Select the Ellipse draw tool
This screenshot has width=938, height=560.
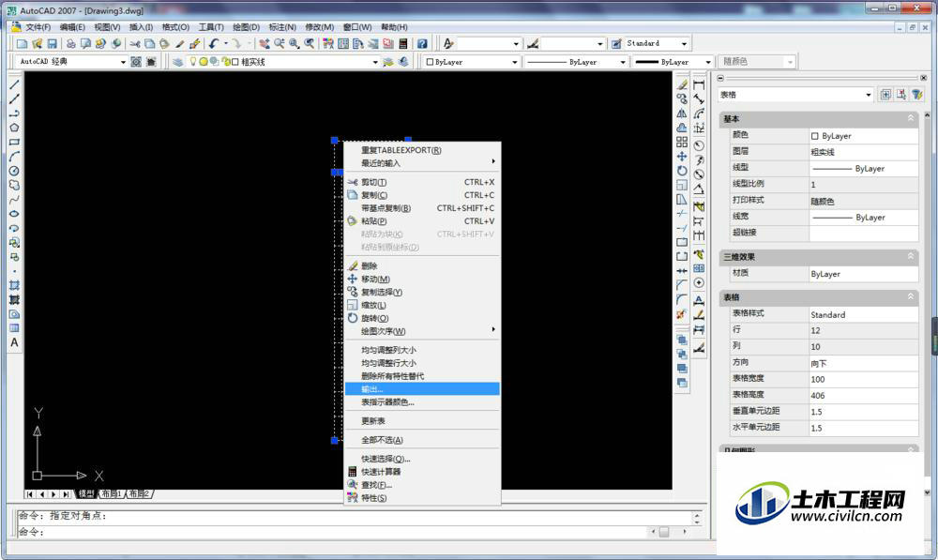click(x=14, y=214)
